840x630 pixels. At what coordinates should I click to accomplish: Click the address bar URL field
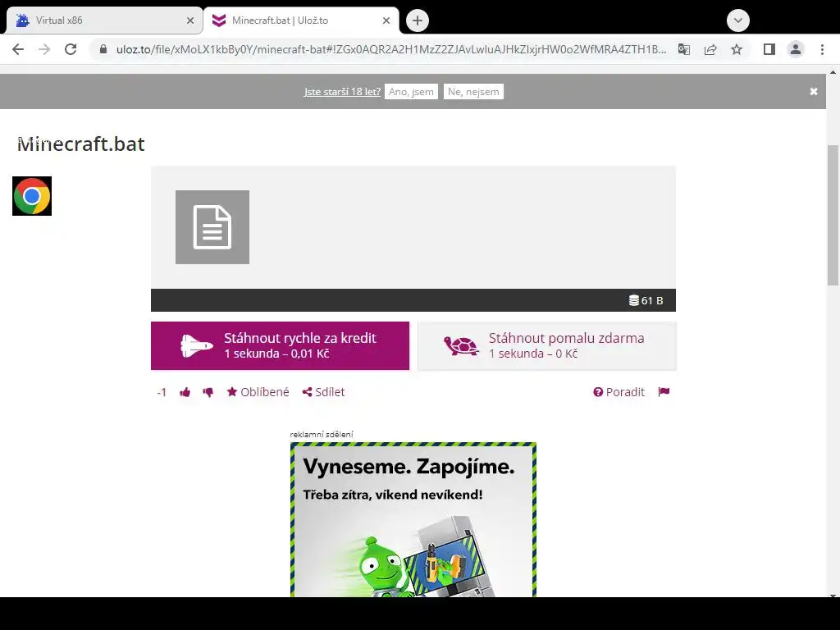click(391, 49)
